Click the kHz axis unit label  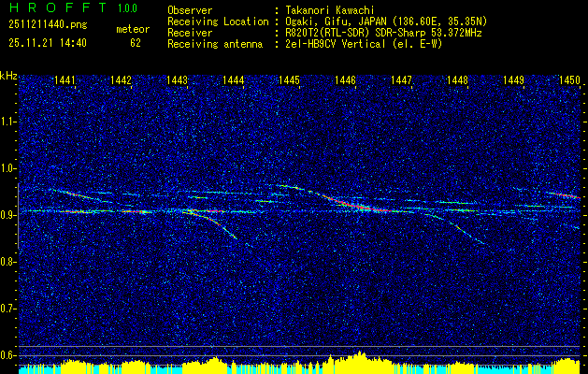tap(8, 76)
